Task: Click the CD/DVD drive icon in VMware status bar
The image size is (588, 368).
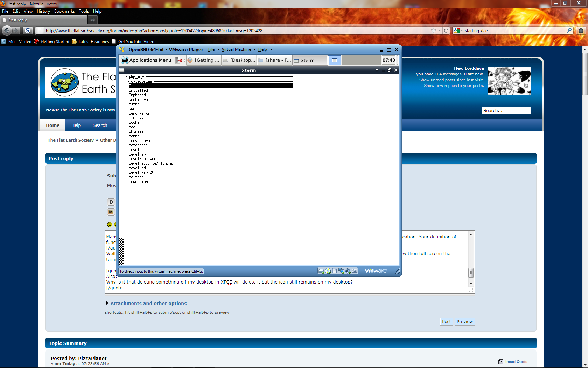Action: (328, 271)
